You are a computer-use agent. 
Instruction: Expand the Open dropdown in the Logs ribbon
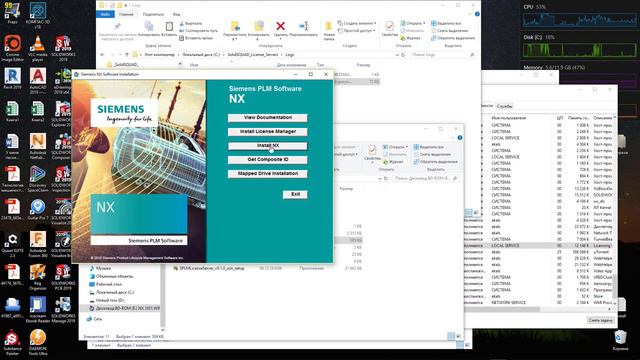[413, 23]
